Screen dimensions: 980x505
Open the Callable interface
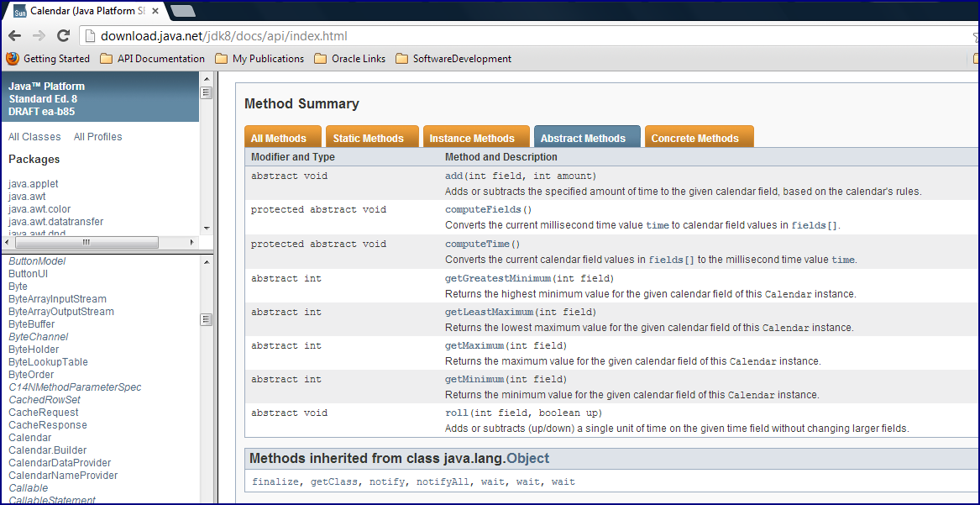pos(28,487)
